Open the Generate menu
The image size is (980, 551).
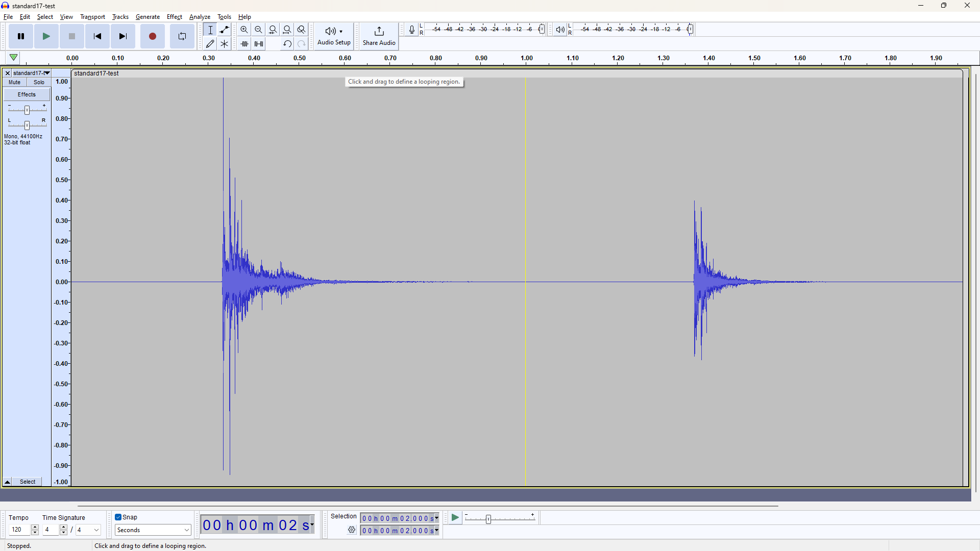tap(148, 17)
